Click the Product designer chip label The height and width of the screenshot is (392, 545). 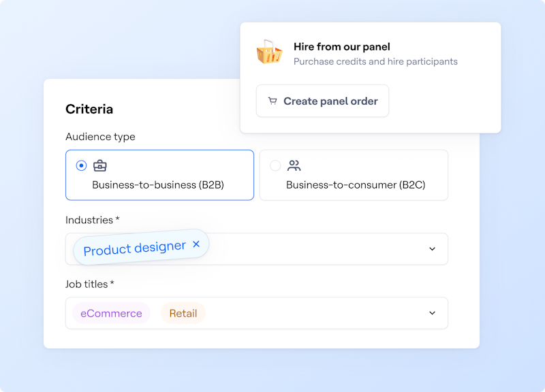pos(134,248)
